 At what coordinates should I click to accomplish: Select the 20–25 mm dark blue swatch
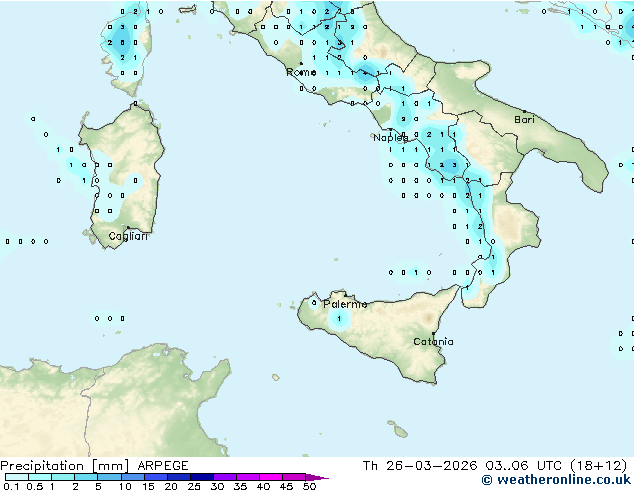tap(179, 477)
